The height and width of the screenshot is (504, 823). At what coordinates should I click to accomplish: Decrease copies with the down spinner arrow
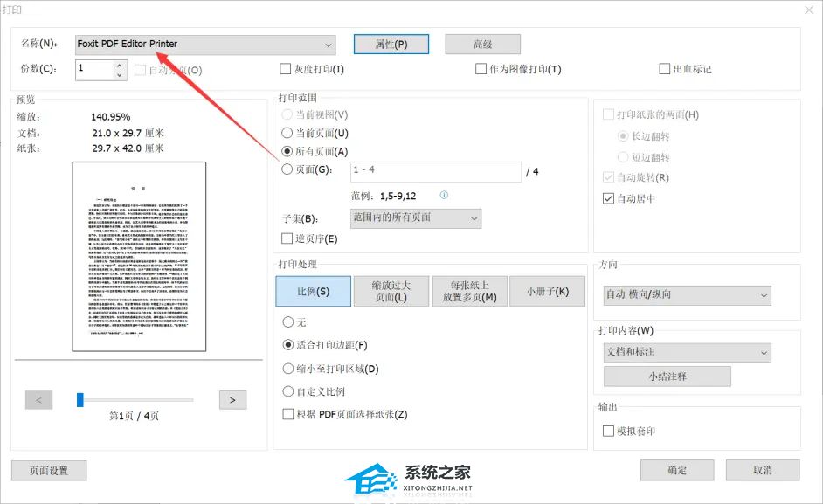click(x=119, y=74)
